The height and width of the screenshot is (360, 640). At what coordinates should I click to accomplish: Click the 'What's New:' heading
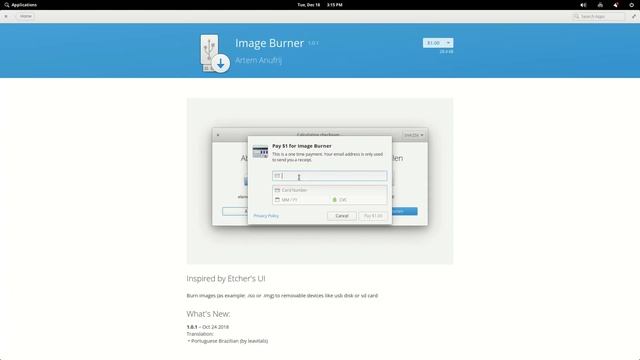click(x=208, y=314)
